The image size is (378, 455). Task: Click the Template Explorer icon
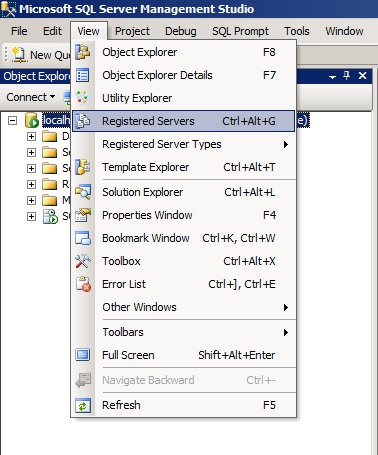click(x=83, y=167)
